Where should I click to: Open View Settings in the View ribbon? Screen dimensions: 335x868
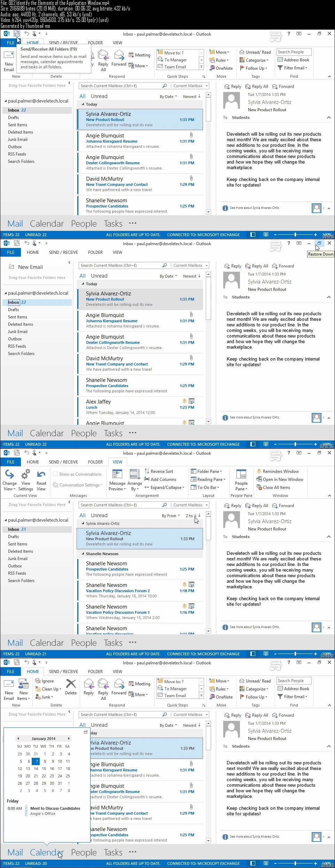[x=25, y=480]
